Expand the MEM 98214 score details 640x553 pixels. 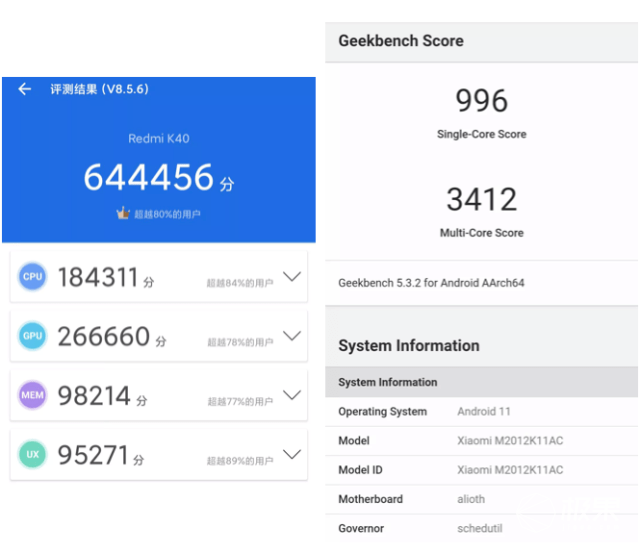click(292, 395)
